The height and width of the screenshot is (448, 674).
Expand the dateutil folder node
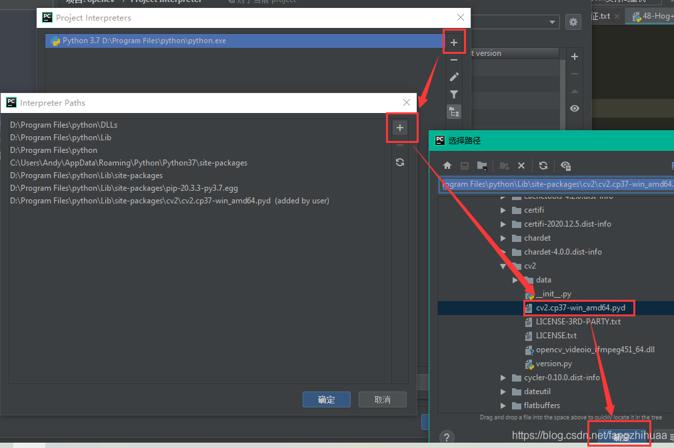pyautogui.click(x=504, y=392)
